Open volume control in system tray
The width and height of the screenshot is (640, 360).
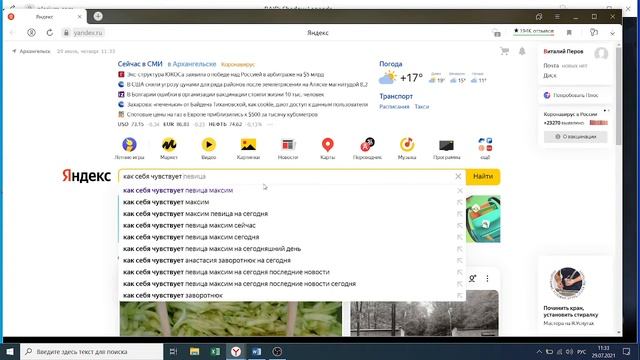569,351
